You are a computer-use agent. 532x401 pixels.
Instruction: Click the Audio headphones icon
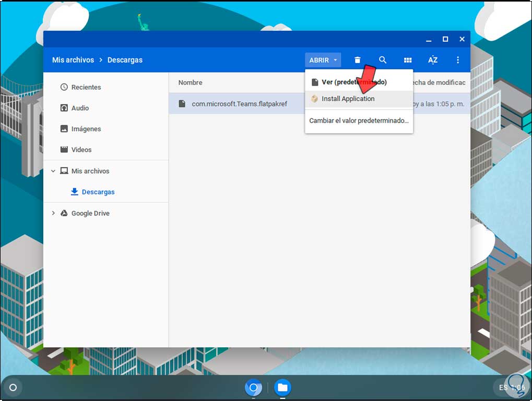[x=64, y=108]
